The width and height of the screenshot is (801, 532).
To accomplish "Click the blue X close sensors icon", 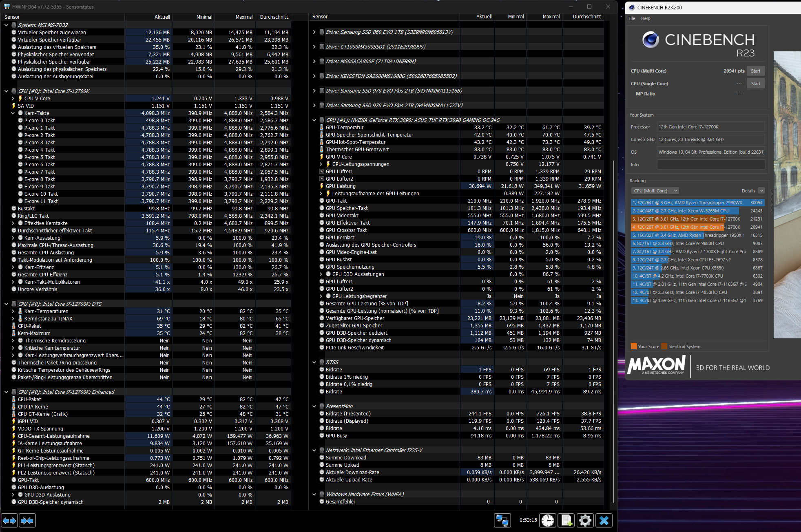I will (x=604, y=521).
